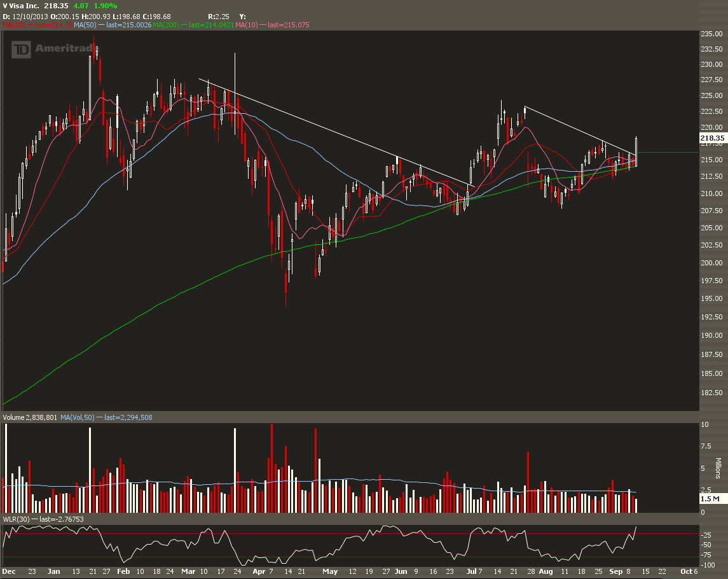The width and height of the screenshot is (728, 579).
Task: Click the May date axis label
Action: tap(330, 571)
